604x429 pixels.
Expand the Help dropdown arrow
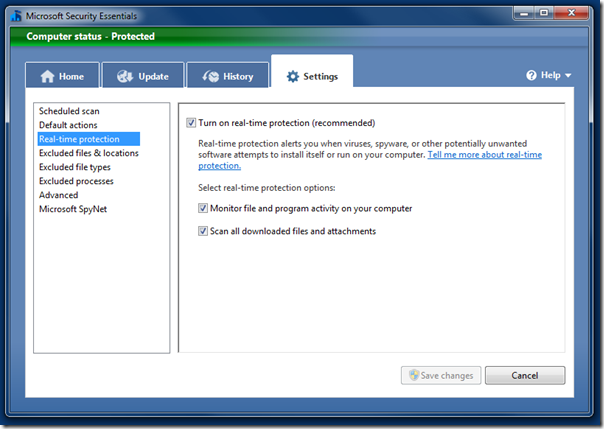coord(568,75)
